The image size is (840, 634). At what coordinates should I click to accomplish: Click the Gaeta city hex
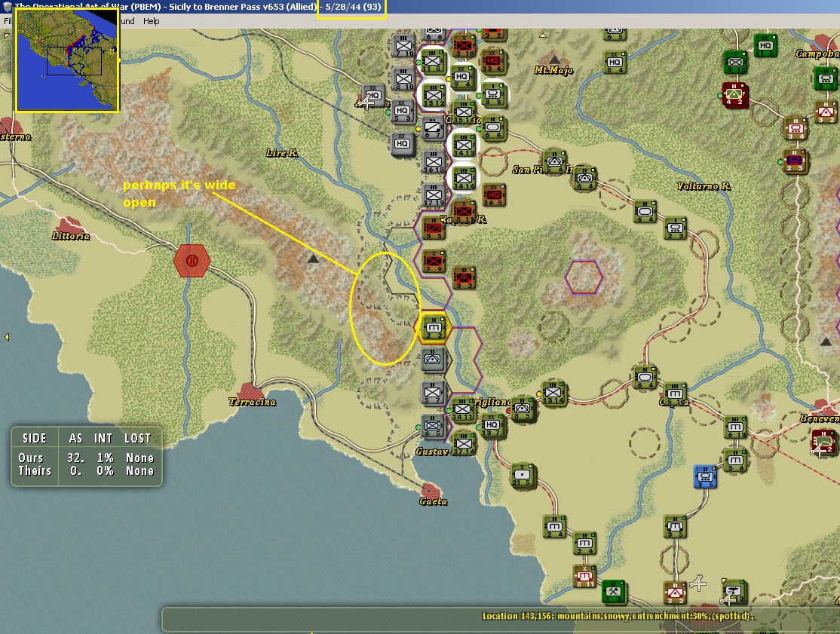point(430,491)
